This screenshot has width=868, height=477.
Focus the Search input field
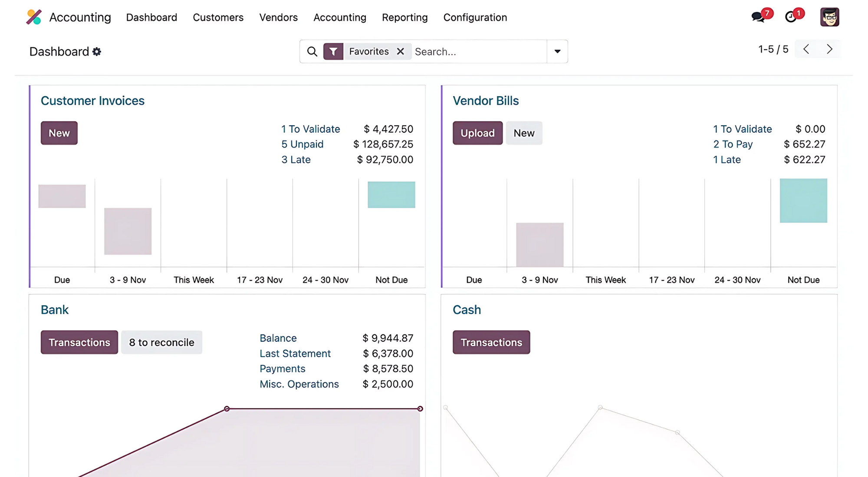[477, 52]
